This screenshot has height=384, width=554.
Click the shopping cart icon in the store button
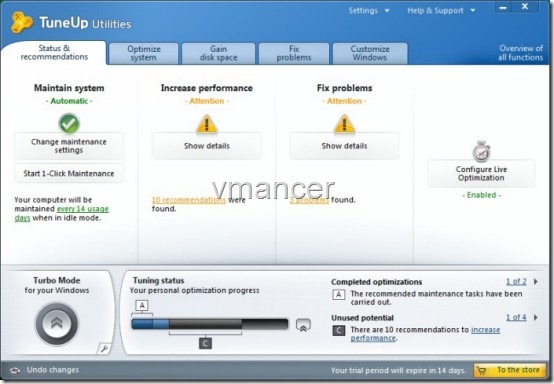(x=482, y=371)
